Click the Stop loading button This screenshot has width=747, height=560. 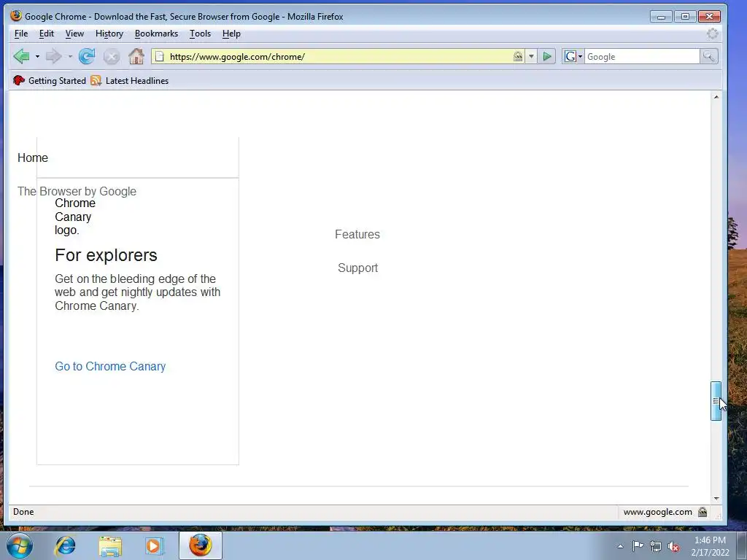point(112,57)
